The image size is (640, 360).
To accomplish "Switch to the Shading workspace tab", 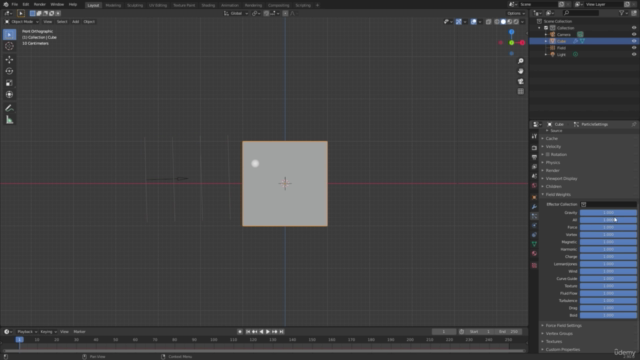I will [208, 5].
